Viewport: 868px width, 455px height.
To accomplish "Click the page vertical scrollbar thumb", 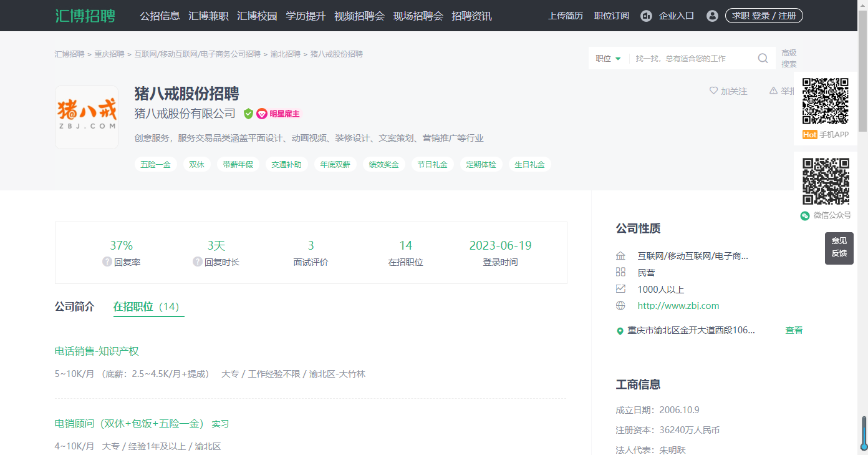I will coord(863,71).
